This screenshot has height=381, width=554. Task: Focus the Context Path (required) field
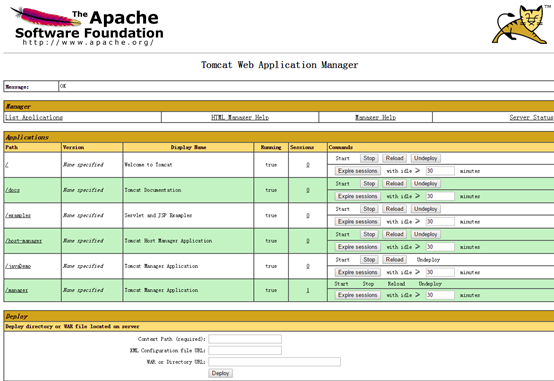(245, 339)
